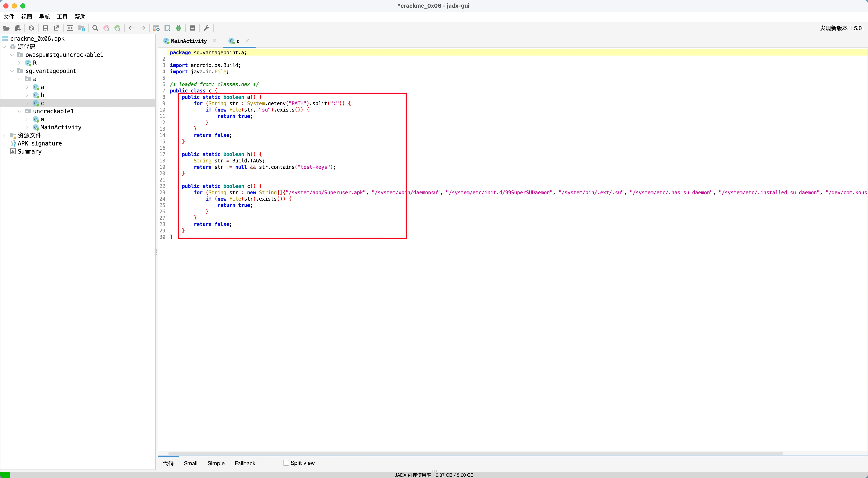Click the horizontal scrollbar of code view
Viewport: 868px width, 478px height.
(472, 453)
